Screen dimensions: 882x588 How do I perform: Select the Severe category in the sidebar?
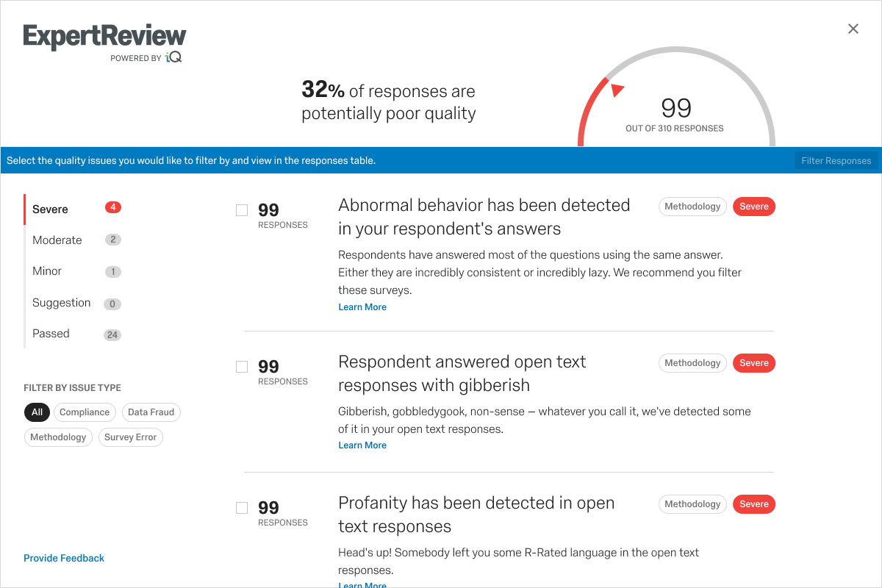tap(73, 209)
